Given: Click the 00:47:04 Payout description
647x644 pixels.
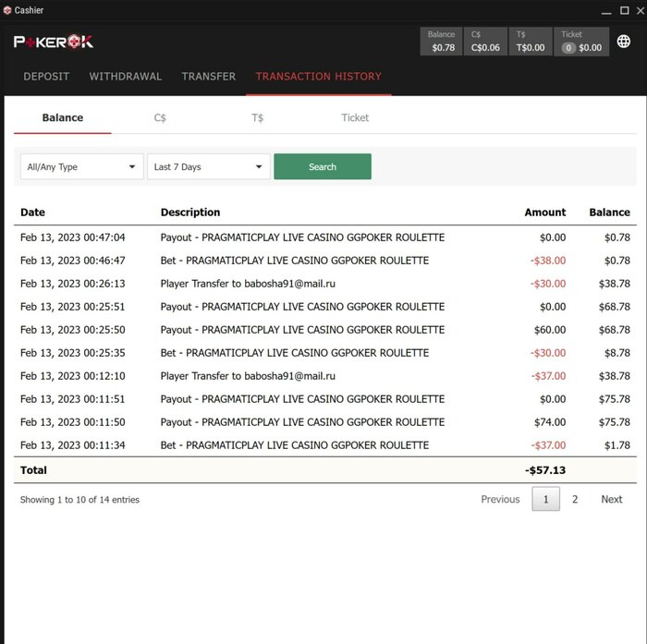Looking at the screenshot, I should [302, 237].
